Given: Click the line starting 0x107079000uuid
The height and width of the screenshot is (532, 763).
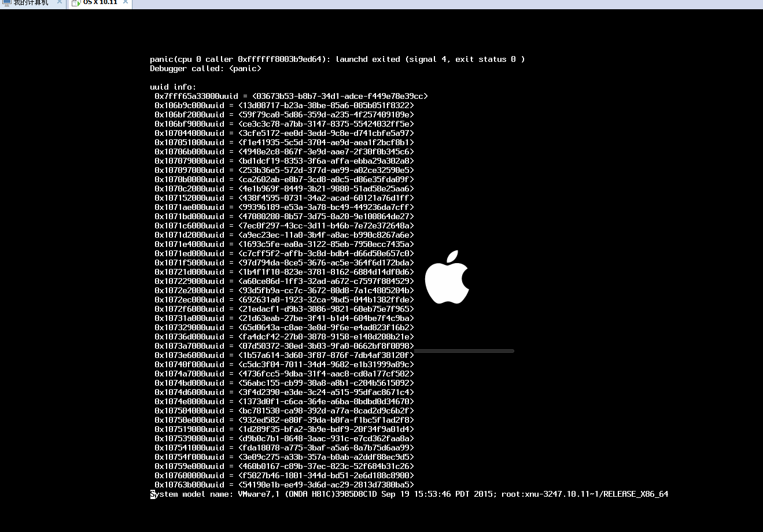Looking at the screenshot, I should tap(284, 161).
